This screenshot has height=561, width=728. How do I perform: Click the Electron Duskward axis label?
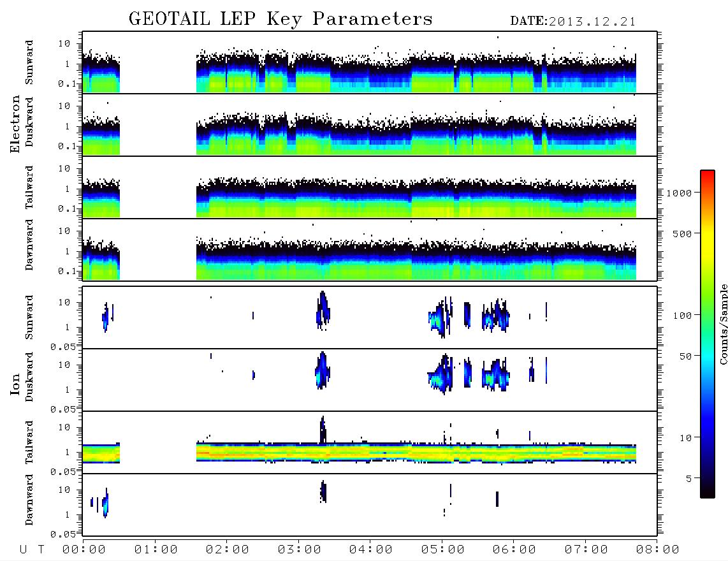pyautogui.click(x=29, y=122)
